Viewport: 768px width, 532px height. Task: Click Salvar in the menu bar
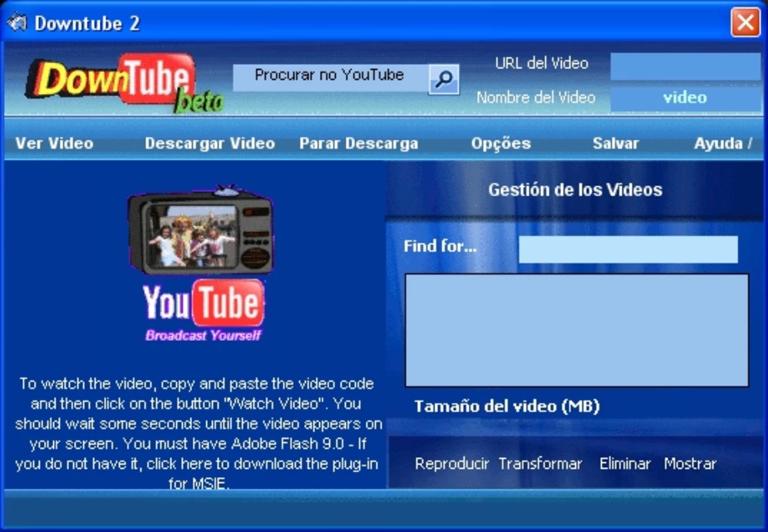click(616, 143)
